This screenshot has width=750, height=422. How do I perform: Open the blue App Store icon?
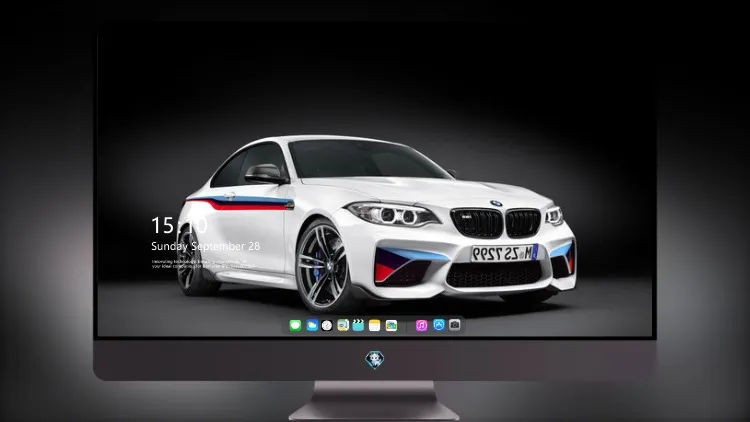439,325
